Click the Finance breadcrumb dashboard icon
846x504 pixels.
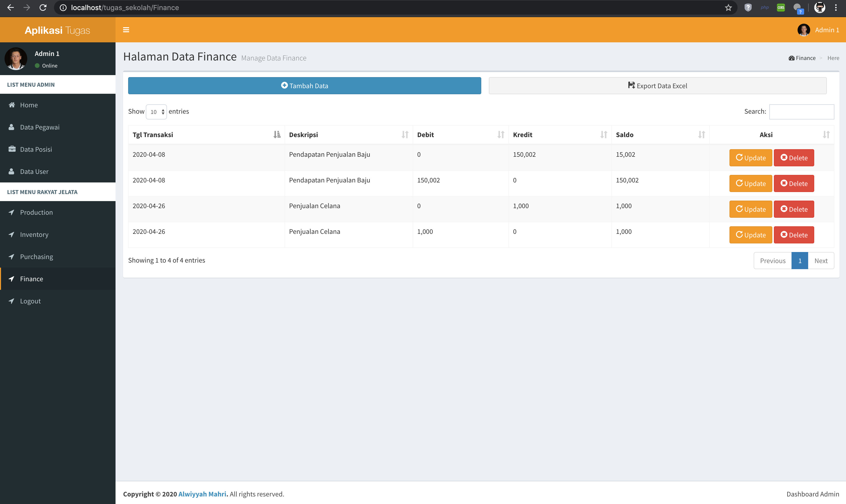click(x=792, y=58)
